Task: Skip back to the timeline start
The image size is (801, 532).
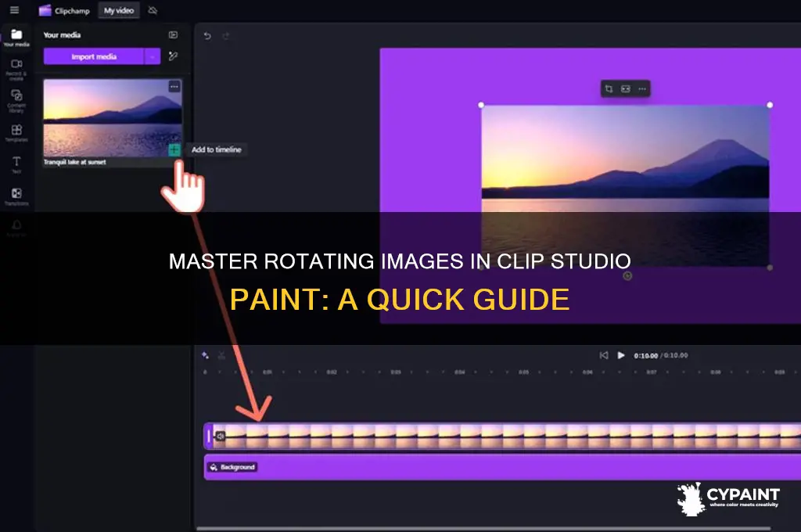Action: tap(604, 355)
